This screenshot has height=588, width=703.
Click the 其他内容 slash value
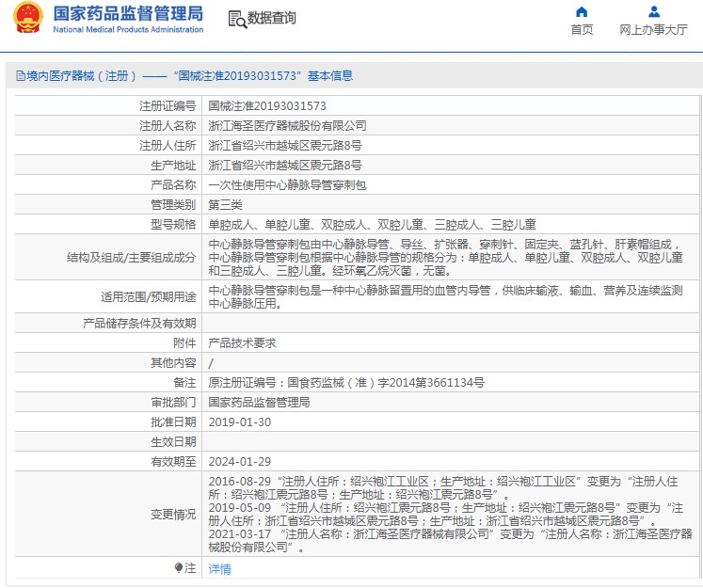point(211,363)
